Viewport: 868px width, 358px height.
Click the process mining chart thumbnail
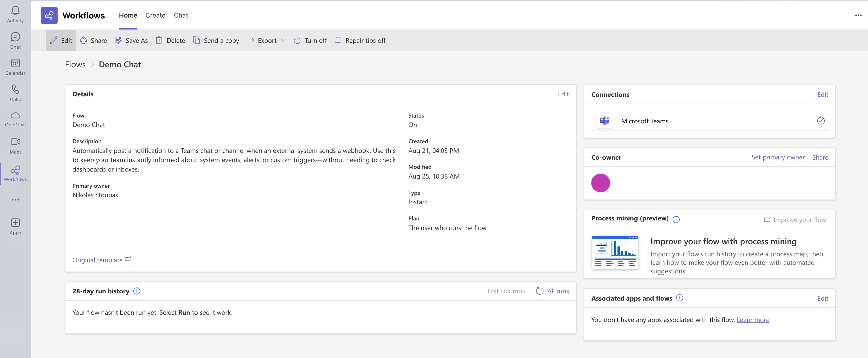tap(615, 252)
